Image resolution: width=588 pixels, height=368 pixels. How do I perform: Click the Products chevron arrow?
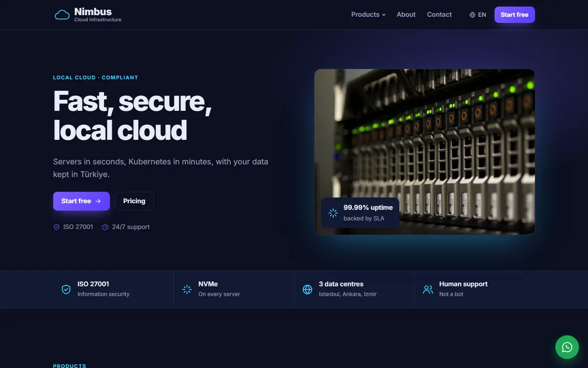click(384, 15)
